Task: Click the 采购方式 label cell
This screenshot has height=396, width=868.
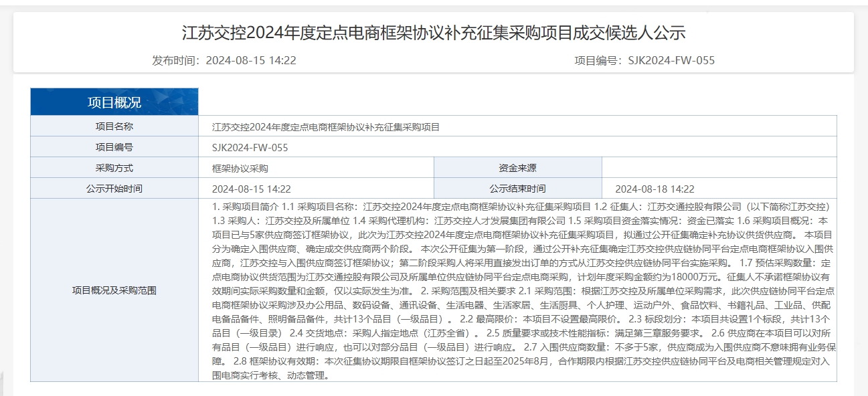Action: [114, 168]
